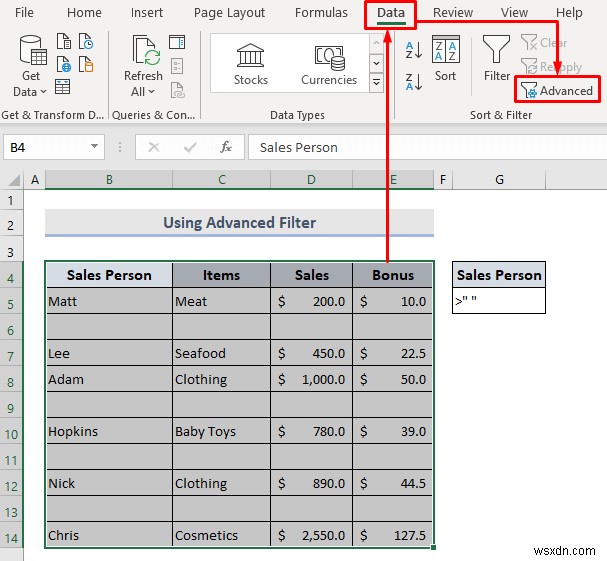607x561 pixels.
Task: Switch to the Review tab
Action: [x=453, y=13]
